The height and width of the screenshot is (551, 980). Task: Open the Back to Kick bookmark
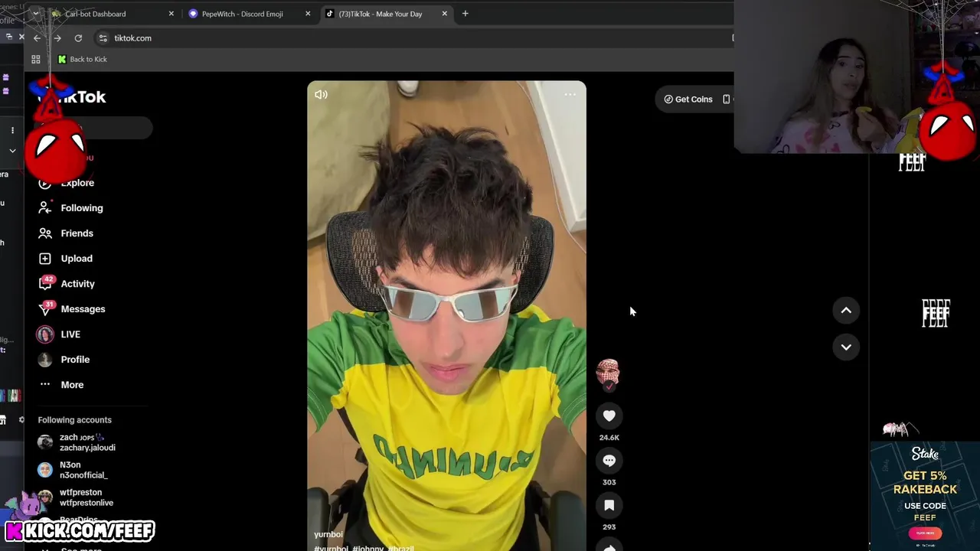click(x=82, y=59)
